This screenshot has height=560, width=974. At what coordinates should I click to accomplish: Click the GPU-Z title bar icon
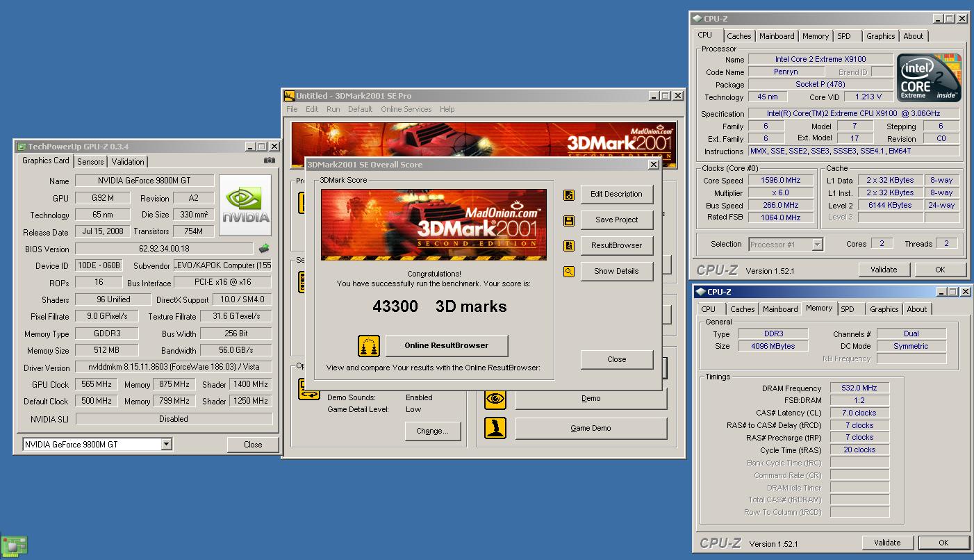click(21, 147)
